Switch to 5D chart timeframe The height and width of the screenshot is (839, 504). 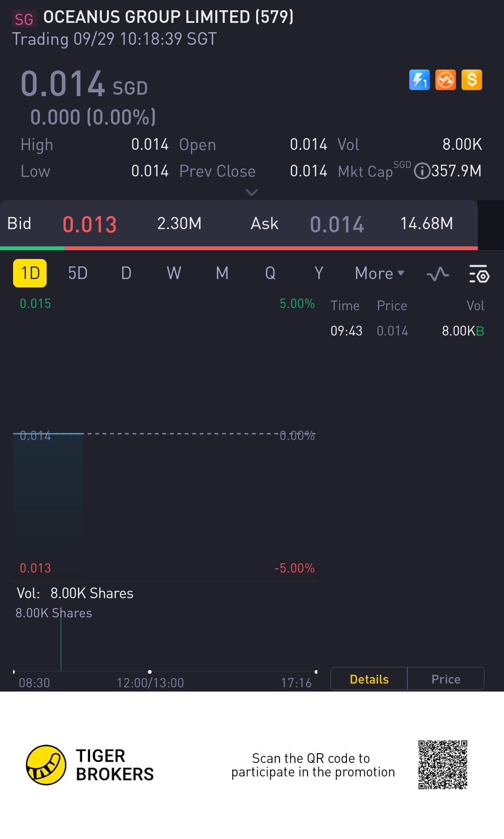click(x=77, y=273)
